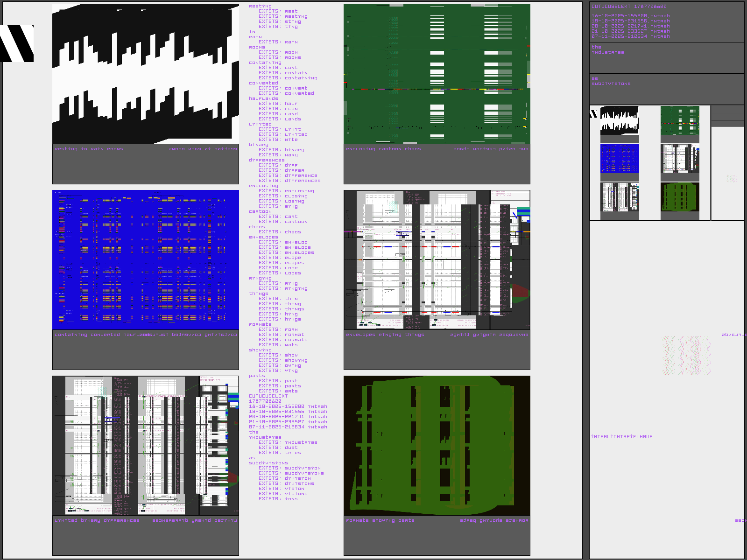Click the 21-10-2025-233527.intrah link in center list
The image size is (747, 560).
[288, 422]
